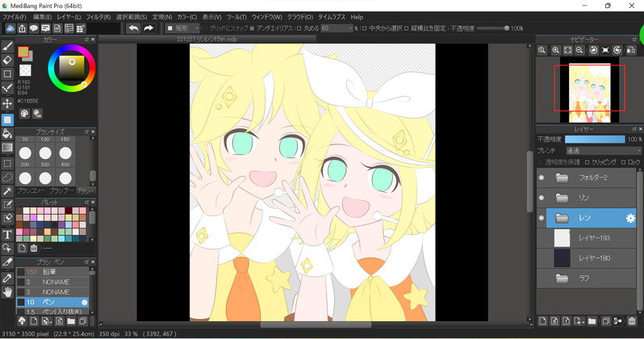Image resolution: width=644 pixels, height=339 pixels.
Task: Open the フィルタ(R) menu
Action: [98, 17]
